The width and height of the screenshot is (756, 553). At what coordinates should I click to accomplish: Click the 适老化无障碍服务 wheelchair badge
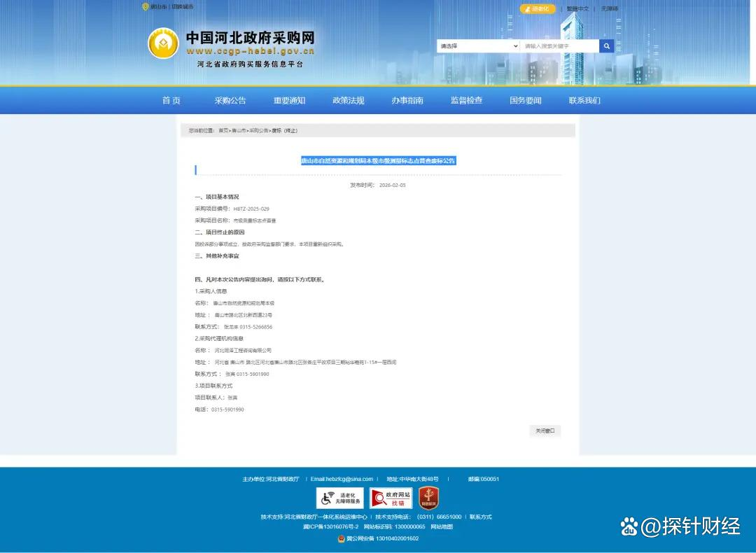(x=339, y=498)
